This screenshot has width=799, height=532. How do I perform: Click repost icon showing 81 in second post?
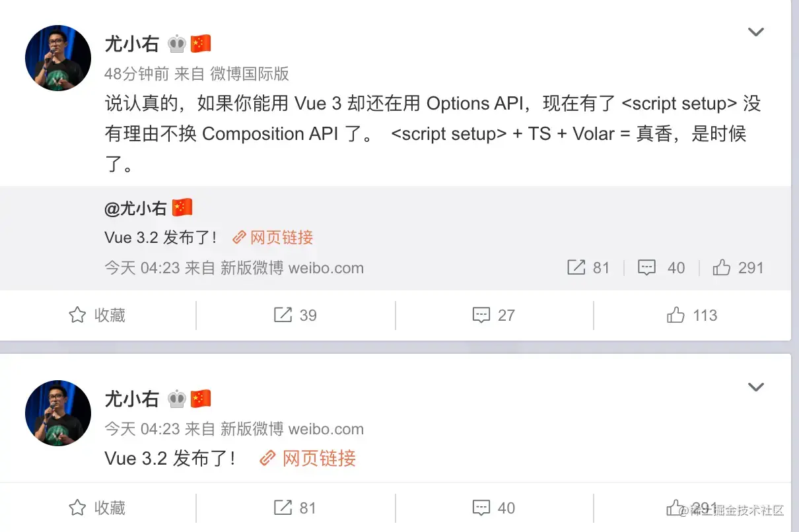(283, 508)
